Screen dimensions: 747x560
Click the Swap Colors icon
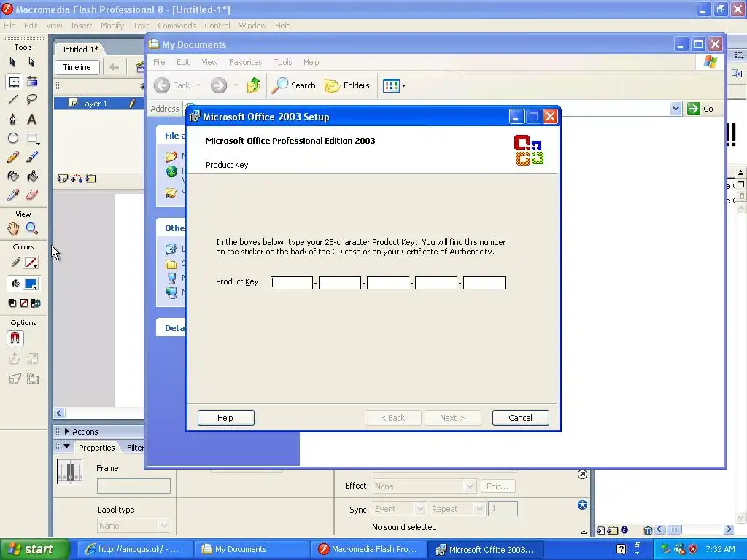pos(35,303)
